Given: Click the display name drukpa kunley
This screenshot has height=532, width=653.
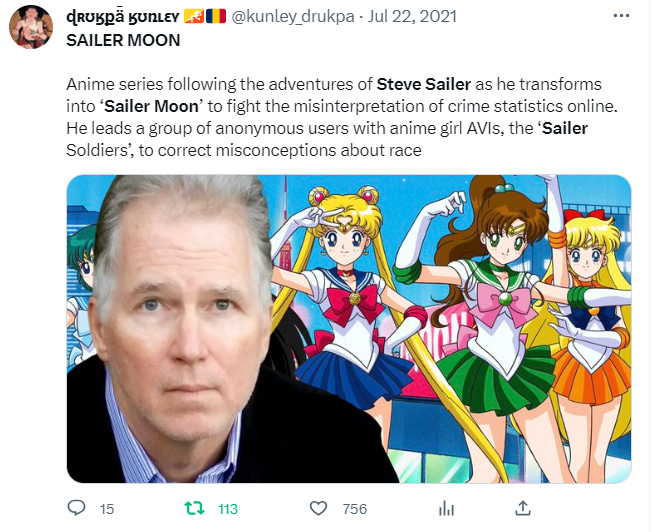Looking at the screenshot, I should point(122,17).
